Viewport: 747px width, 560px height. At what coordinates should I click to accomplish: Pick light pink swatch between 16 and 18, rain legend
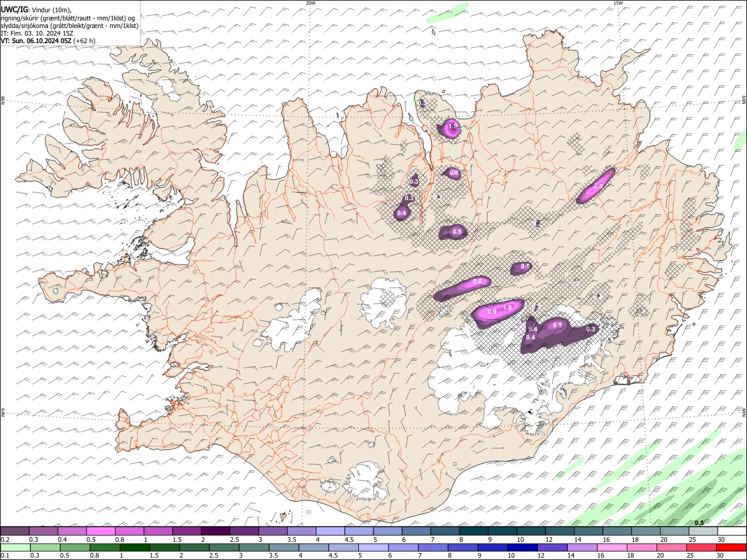[611, 547]
